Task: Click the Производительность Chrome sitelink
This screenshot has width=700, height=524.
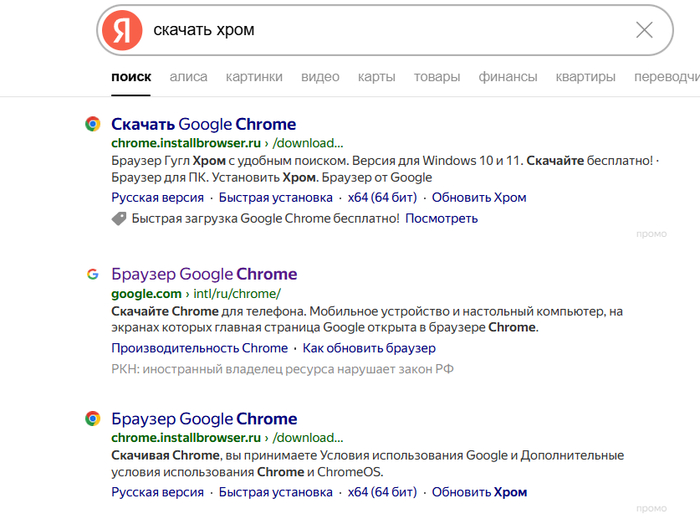Action: [x=199, y=348]
